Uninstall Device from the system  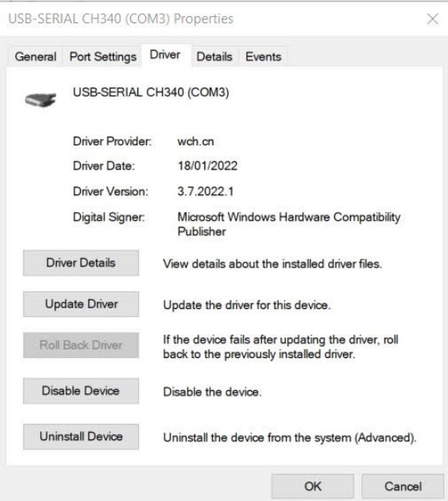tap(81, 437)
